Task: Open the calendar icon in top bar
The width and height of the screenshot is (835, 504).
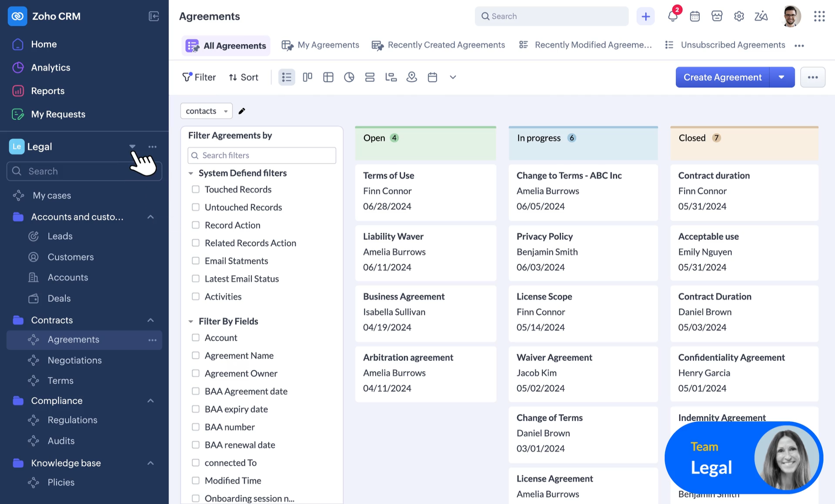Action: click(x=695, y=16)
